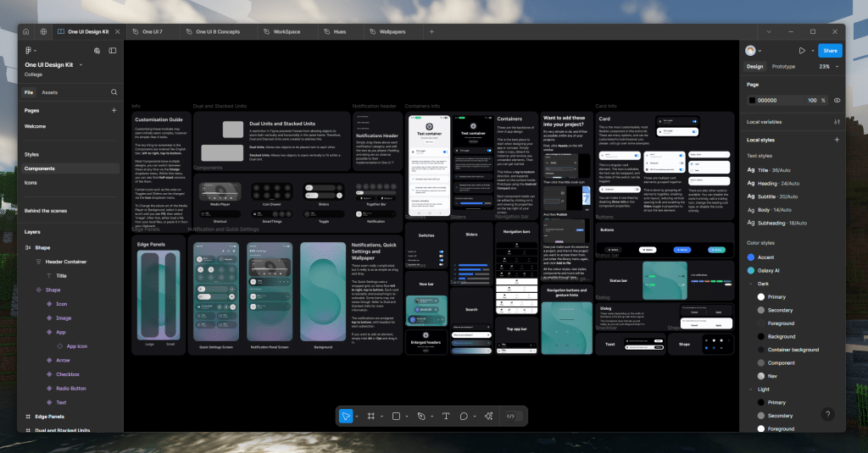
Task: Select the Header Container layer
Action: [x=66, y=262]
